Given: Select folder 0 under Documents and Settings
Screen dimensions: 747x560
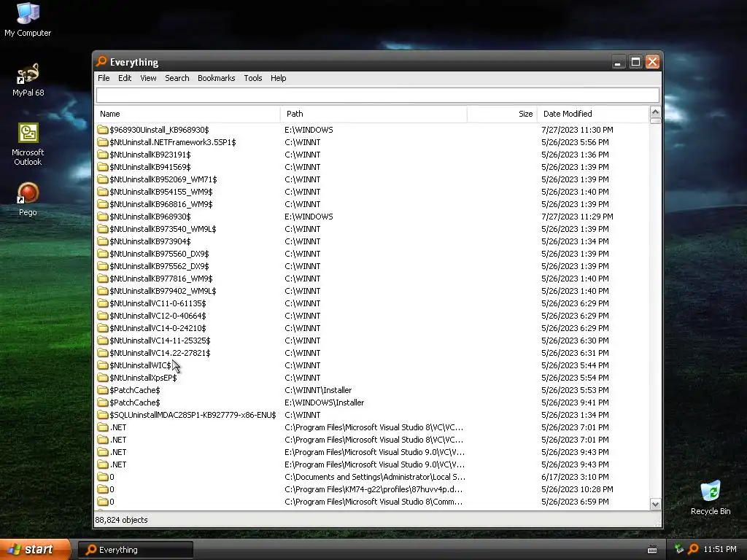Looking at the screenshot, I should 112,477.
